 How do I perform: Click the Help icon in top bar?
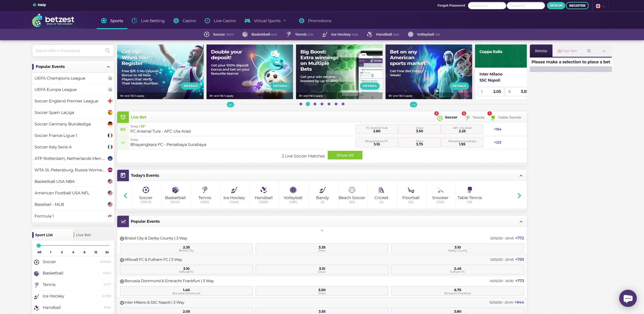click(x=35, y=5)
